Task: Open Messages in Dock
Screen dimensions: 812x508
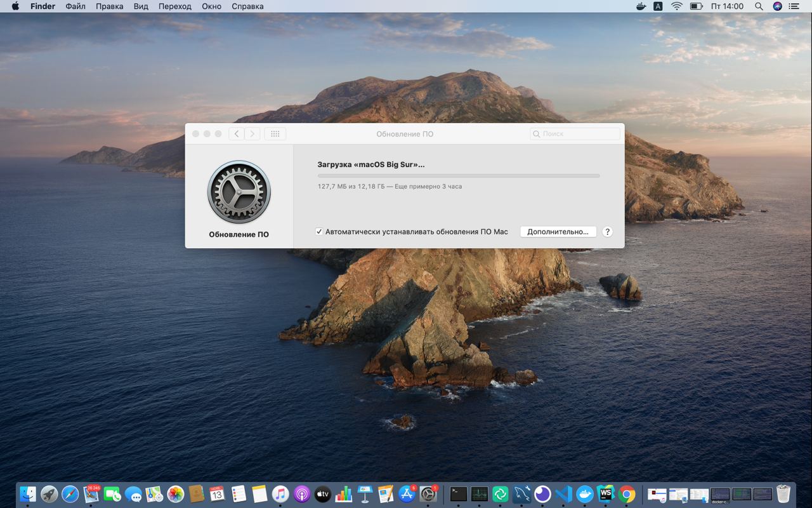Action: point(133,494)
